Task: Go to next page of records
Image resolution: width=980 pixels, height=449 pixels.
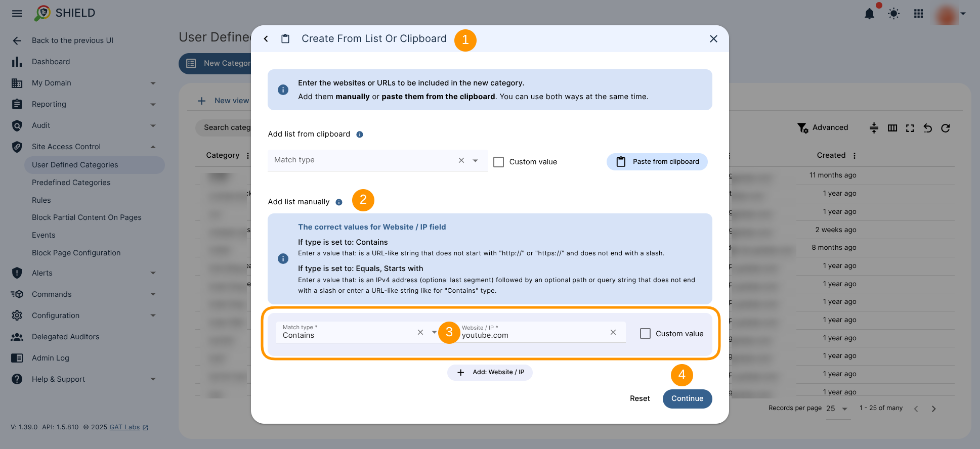Action: 934,409
